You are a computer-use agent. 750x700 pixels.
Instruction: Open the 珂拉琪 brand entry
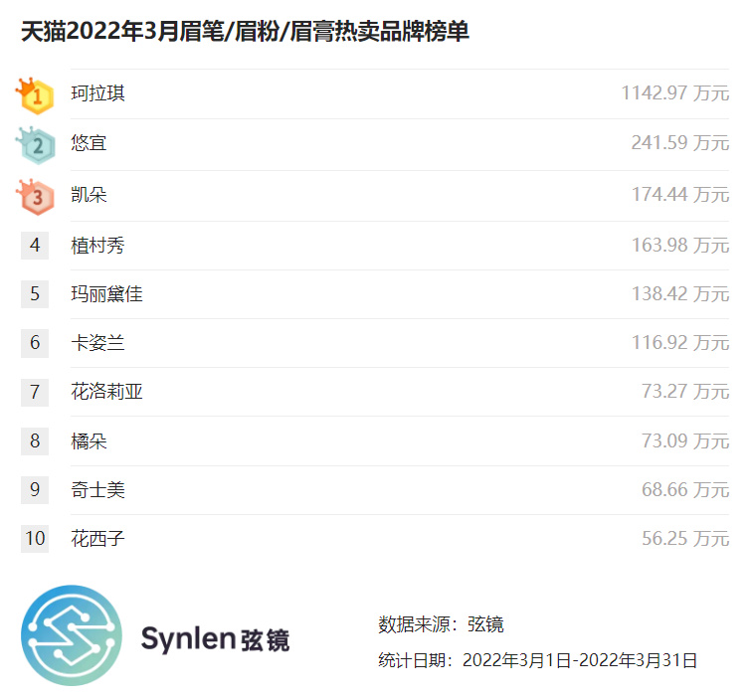tap(98, 94)
